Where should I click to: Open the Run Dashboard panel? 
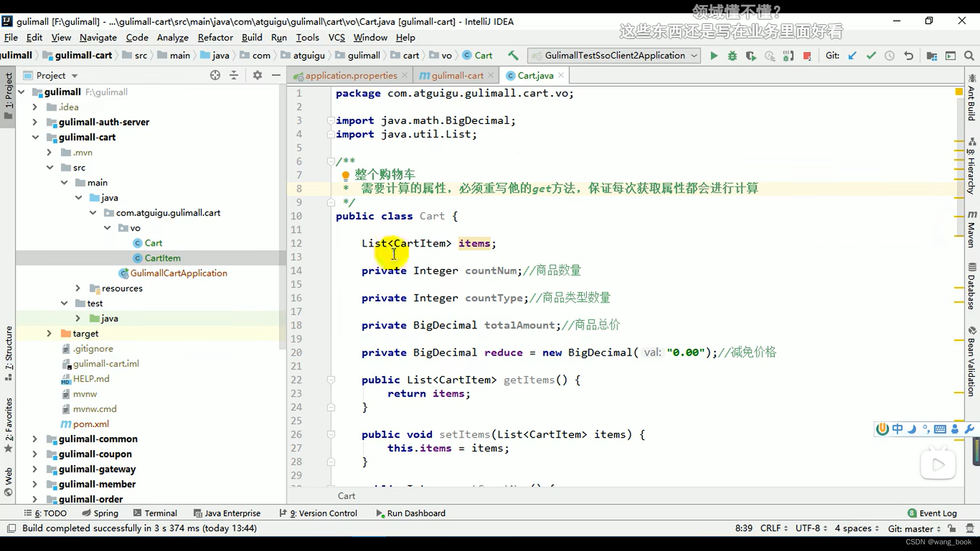(410, 513)
